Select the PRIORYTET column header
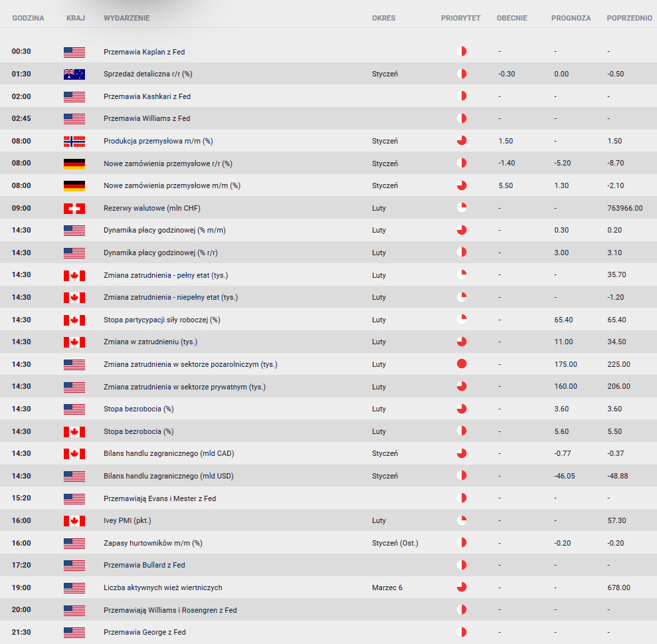 click(x=460, y=18)
